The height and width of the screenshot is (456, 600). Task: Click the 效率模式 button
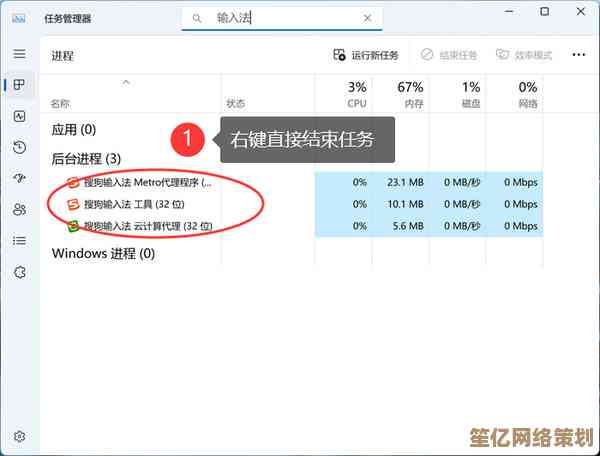click(525, 55)
